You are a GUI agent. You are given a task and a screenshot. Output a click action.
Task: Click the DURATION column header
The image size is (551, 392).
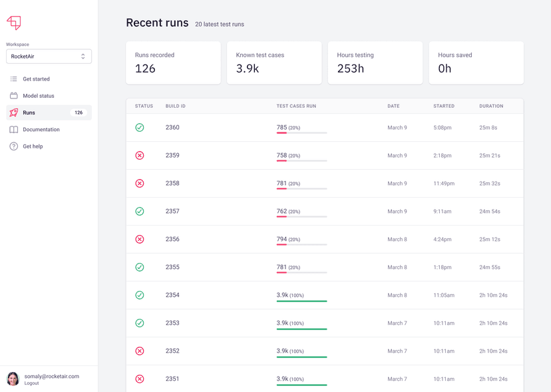pyautogui.click(x=491, y=106)
